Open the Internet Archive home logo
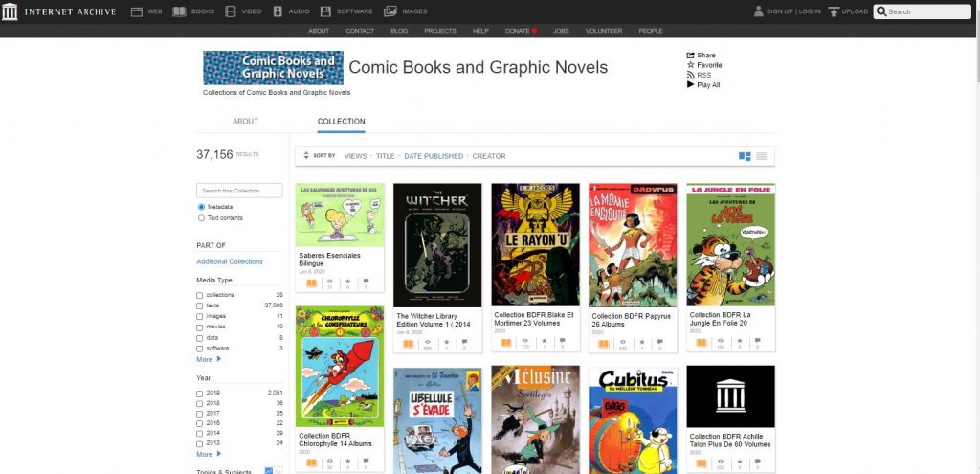 [10, 11]
